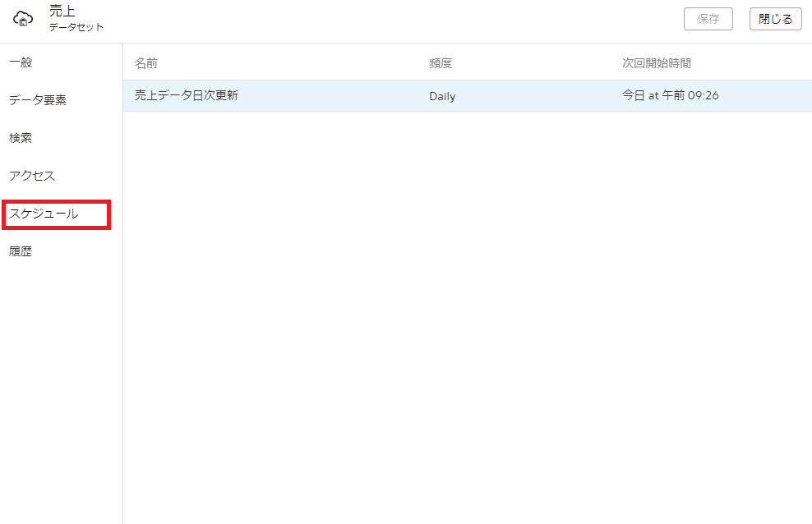Click the 名前 column header

click(146, 63)
